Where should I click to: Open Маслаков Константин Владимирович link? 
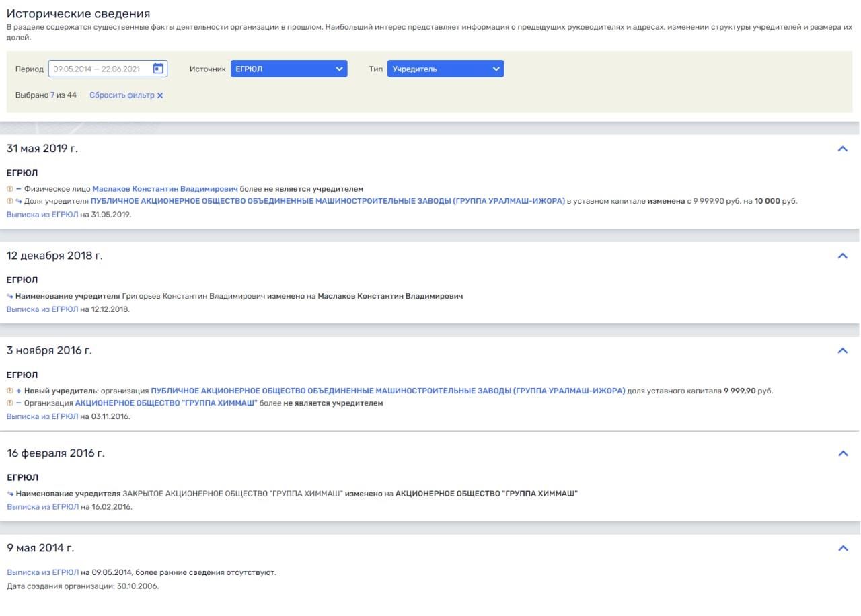coord(165,189)
